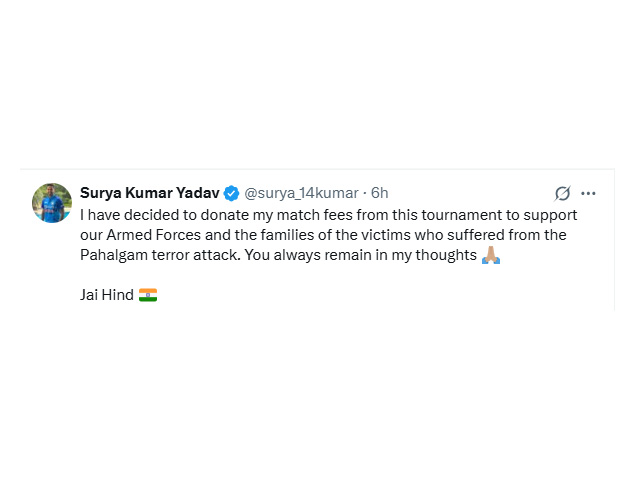Click the blue verified badge
640x480 pixels.
coord(231,193)
